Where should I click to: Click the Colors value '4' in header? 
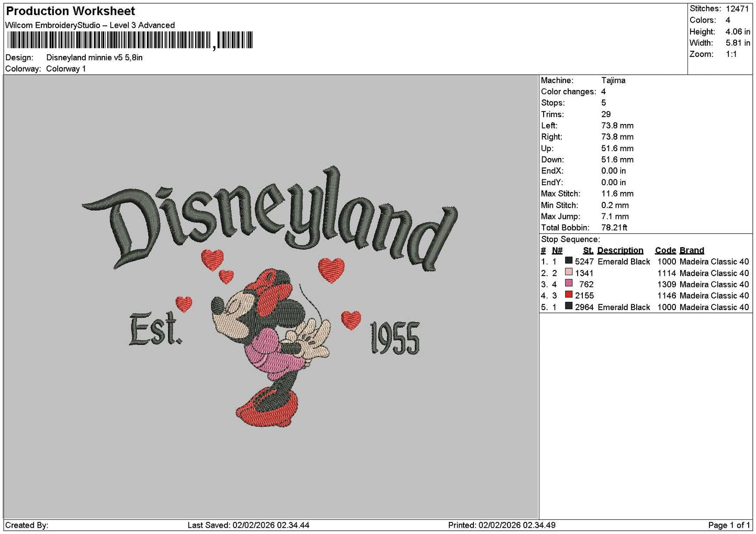click(728, 20)
